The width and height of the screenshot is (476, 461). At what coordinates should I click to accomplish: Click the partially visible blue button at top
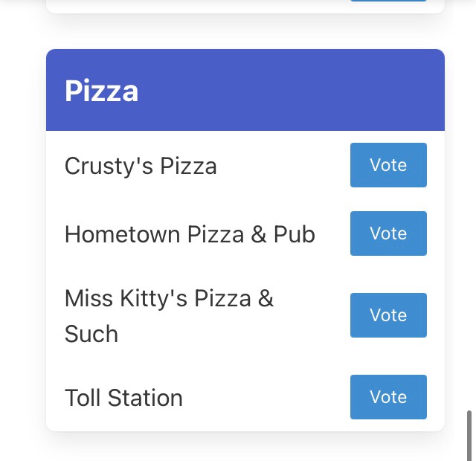[388, 1]
